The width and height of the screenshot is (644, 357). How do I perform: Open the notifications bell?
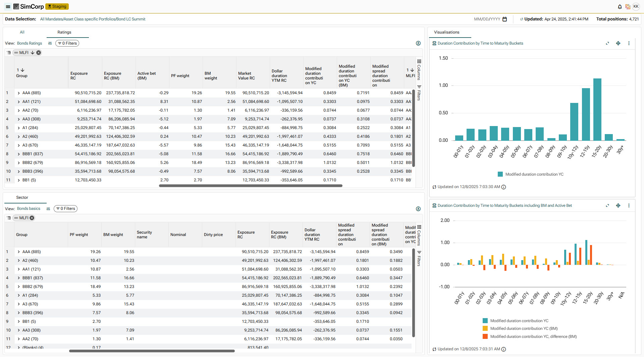click(x=620, y=7)
